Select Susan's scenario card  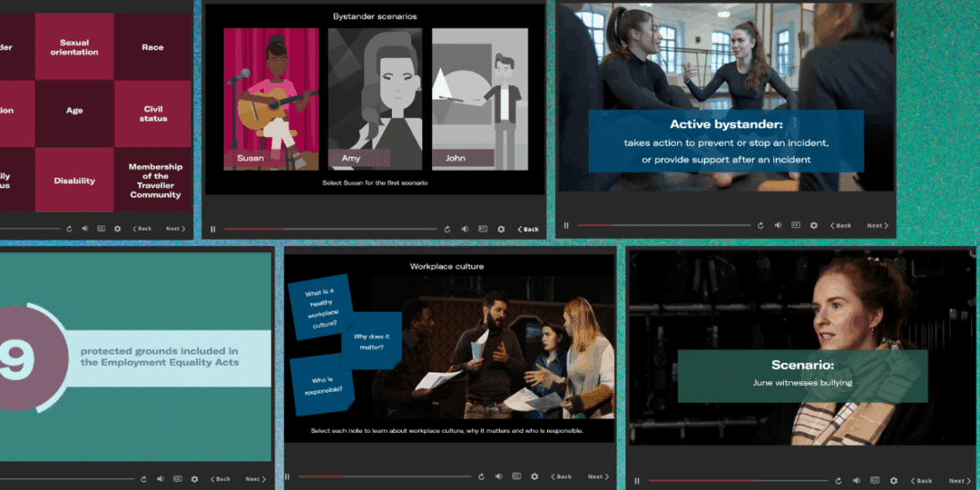point(271,98)
